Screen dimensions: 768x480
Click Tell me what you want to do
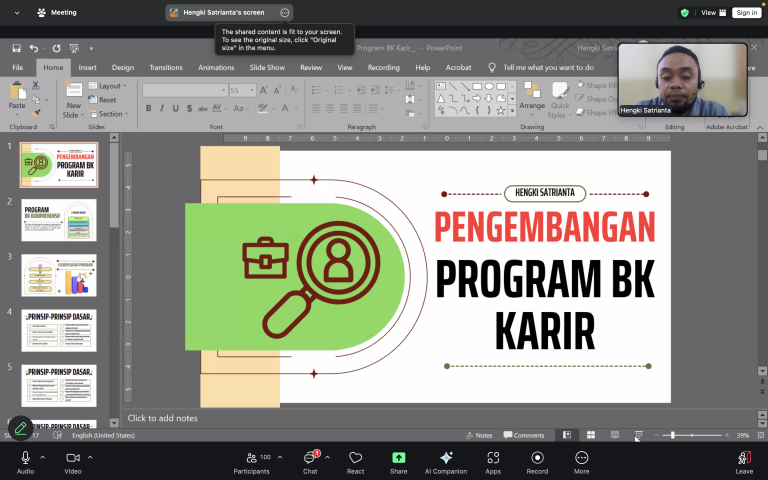pyautogui.click(x=548, y=68)
